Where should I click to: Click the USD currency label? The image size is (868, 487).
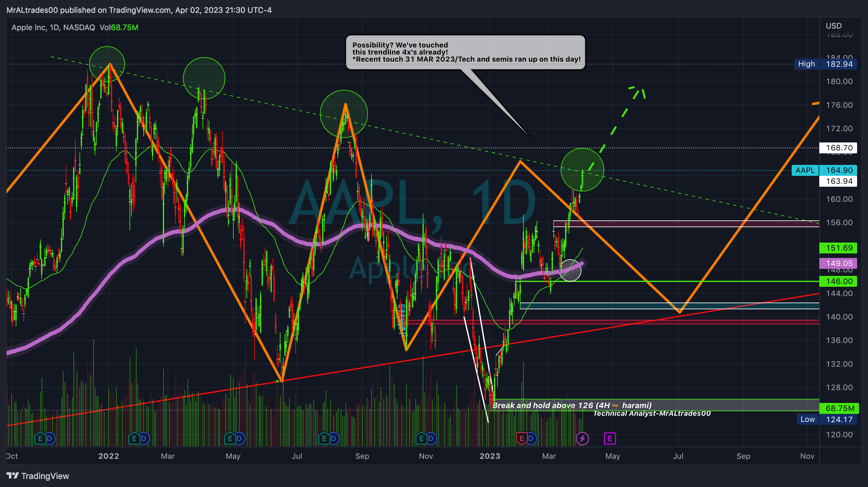(834, 26)
